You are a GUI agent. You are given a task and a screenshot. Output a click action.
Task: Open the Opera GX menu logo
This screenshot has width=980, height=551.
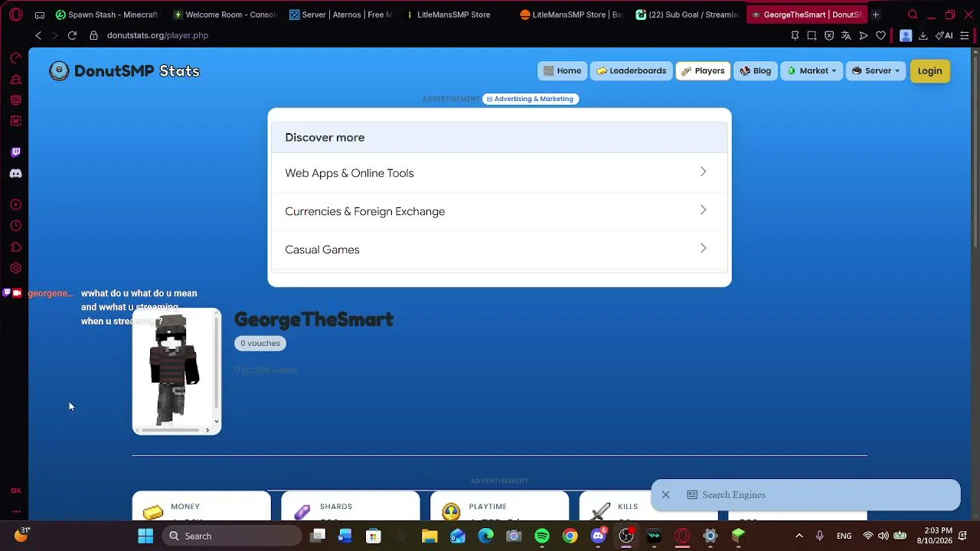point(15,15)
